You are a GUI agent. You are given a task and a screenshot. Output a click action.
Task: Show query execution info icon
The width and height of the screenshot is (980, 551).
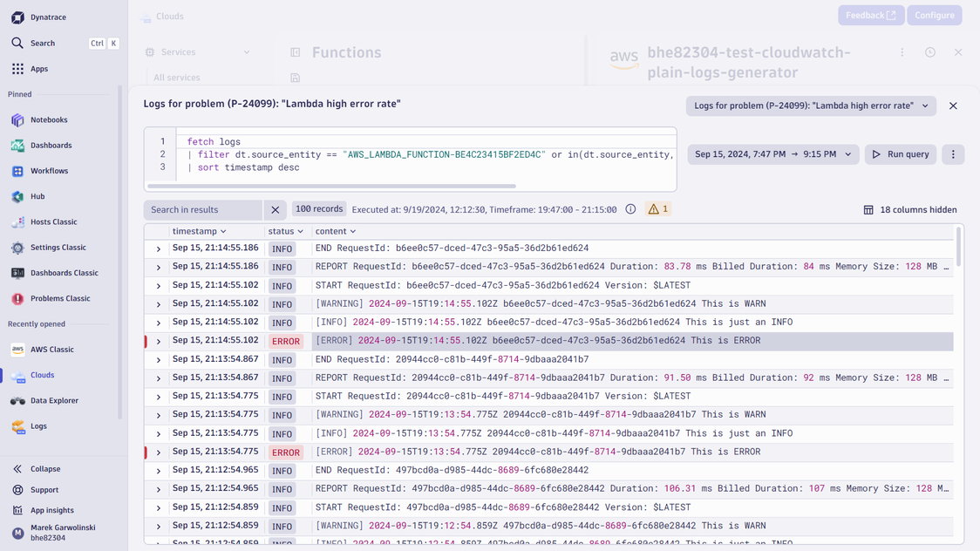630,209
